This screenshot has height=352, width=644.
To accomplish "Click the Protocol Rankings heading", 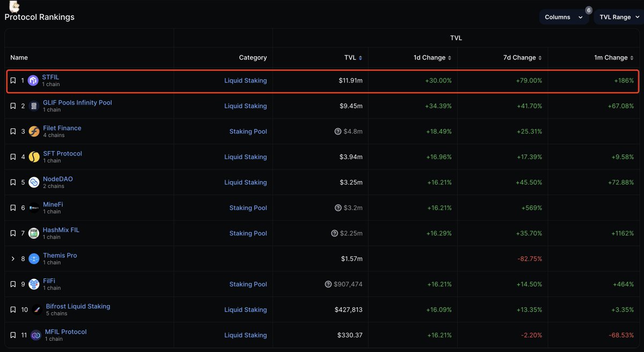I will [40, 17].
